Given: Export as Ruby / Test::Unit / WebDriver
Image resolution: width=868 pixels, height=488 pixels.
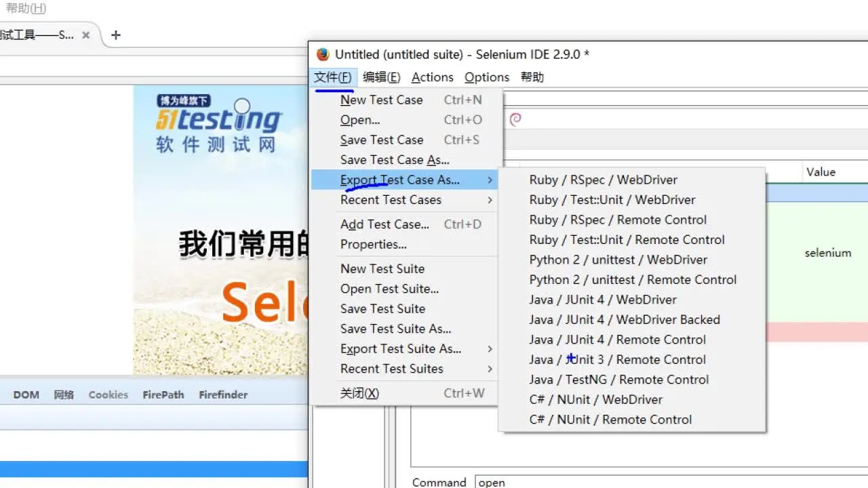Looking at the screenshot, I should coord(632,200).
